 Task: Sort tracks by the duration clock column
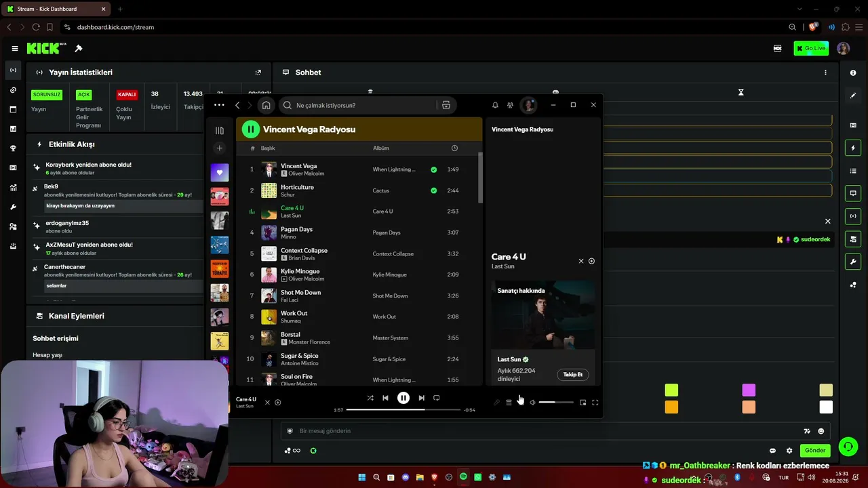pos(454,148)
